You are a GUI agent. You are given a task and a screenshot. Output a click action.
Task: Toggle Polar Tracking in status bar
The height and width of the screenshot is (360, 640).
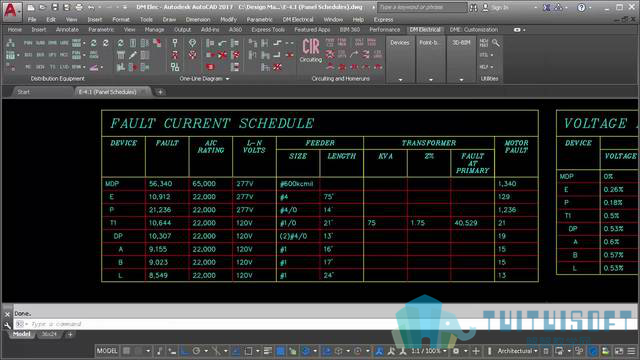click(196, 351)
